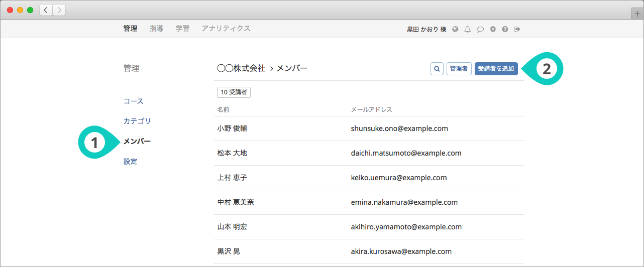Select the 学習 tab
Viewport: 644px width, 267px height.
pos(182,29)
